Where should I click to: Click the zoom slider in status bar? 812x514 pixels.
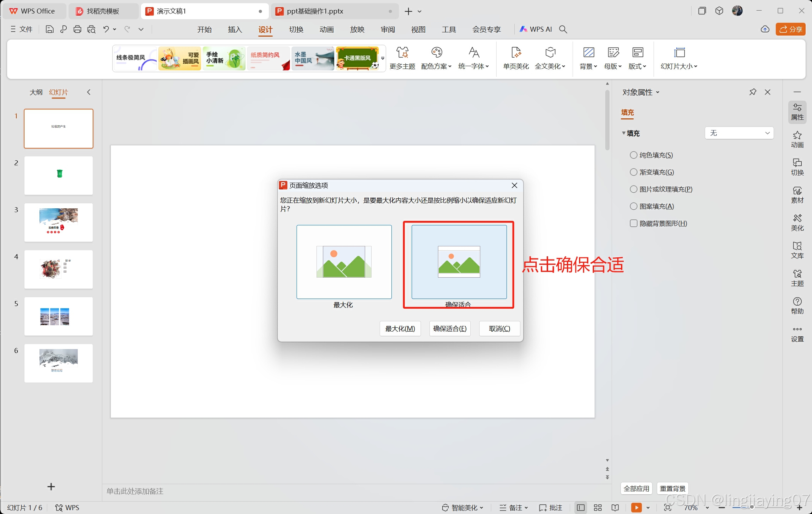pos(752,507)
